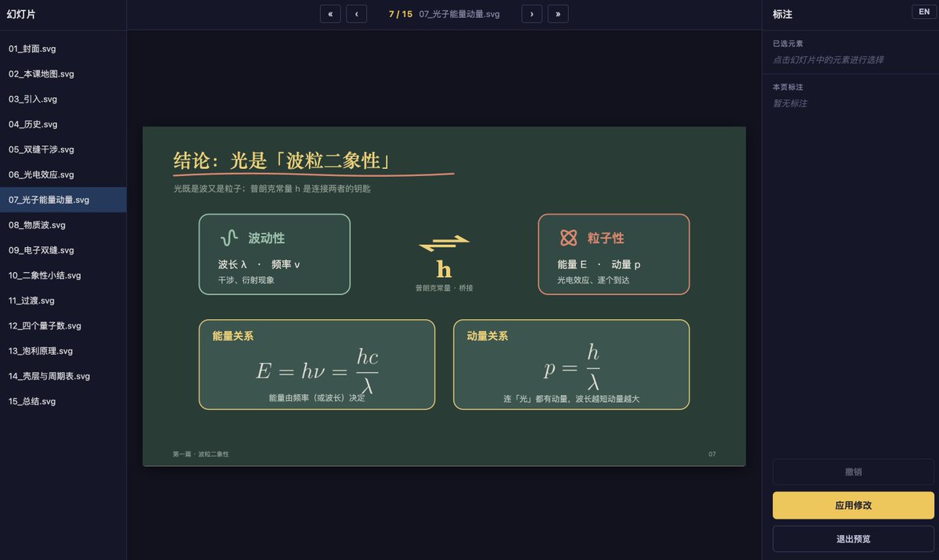Screen dimensions: 939x560
Task: Select footer text 第一篇 · 波粒二象性
Action: point(201,454)
